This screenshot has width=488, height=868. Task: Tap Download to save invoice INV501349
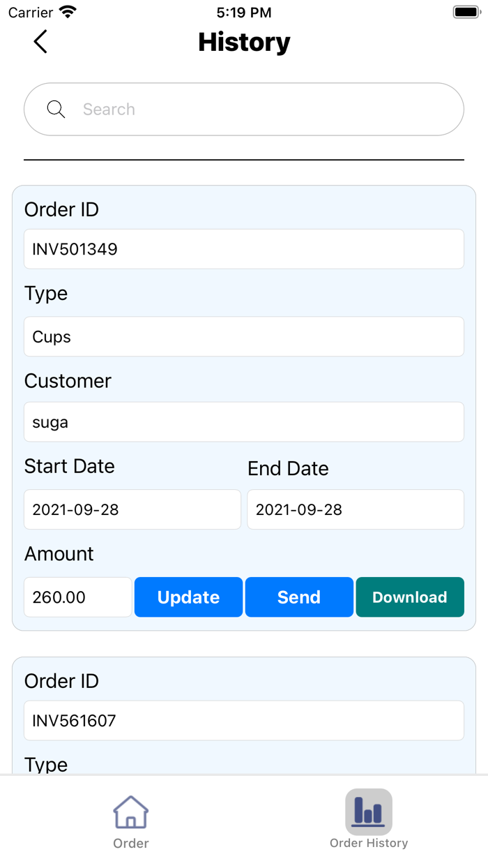[x=410, y=597]
